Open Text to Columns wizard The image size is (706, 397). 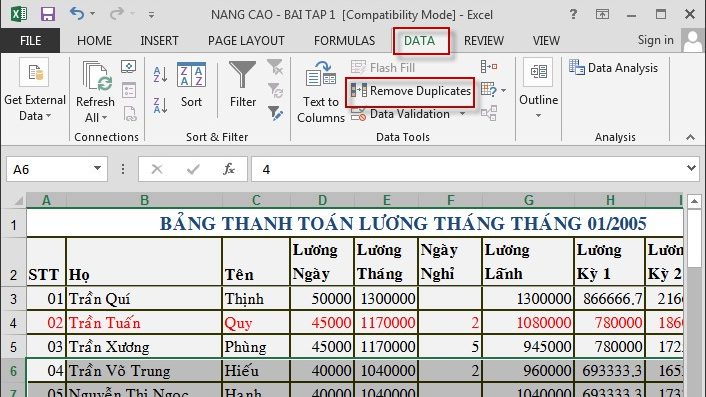(321, 92)
